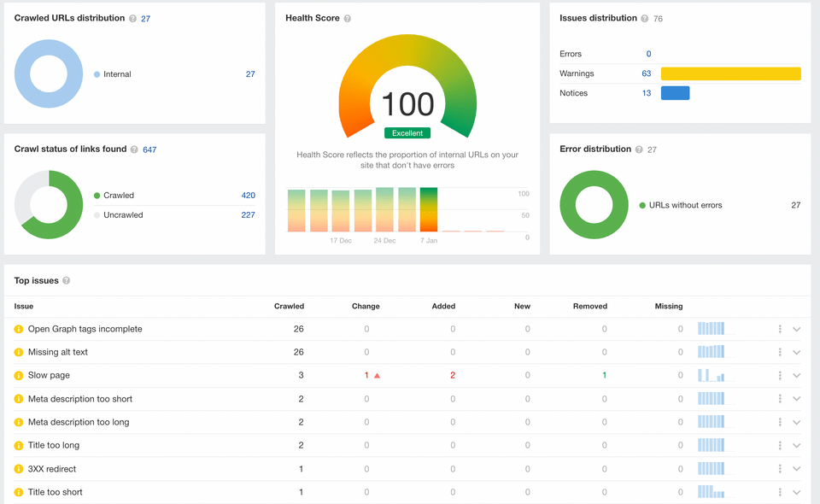Screen dimensions: 820x504
Task: Open the 420 Crawled links count
Action: (248, 196)
